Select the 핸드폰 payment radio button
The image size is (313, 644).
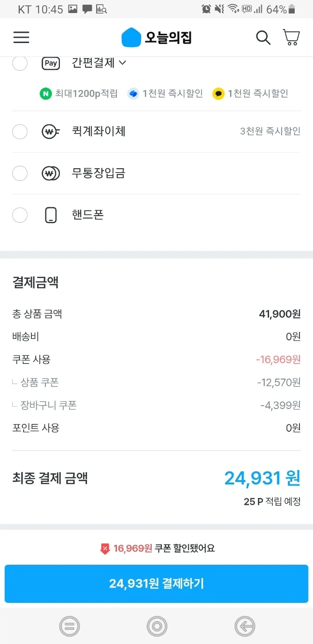point(20,215)
